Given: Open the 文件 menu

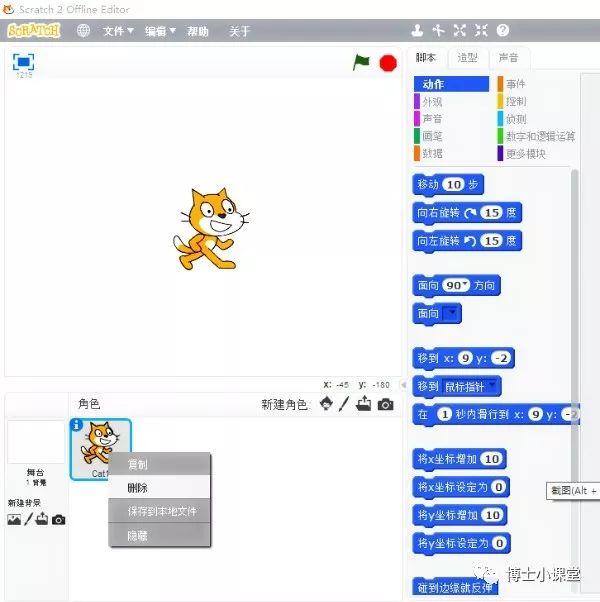Looking at the screenshot, I should [x=118, y=31].
